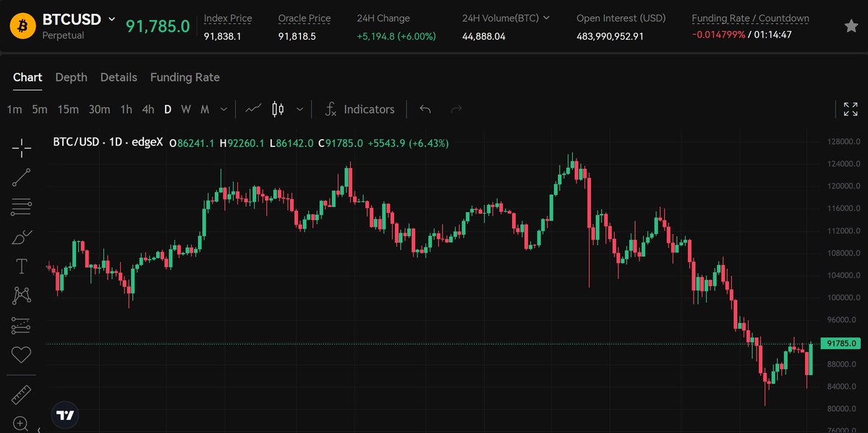The height and width of the screenshot is (433, 868).
Task: Click the Open Interest (USD) label
Action: point(621,18)
